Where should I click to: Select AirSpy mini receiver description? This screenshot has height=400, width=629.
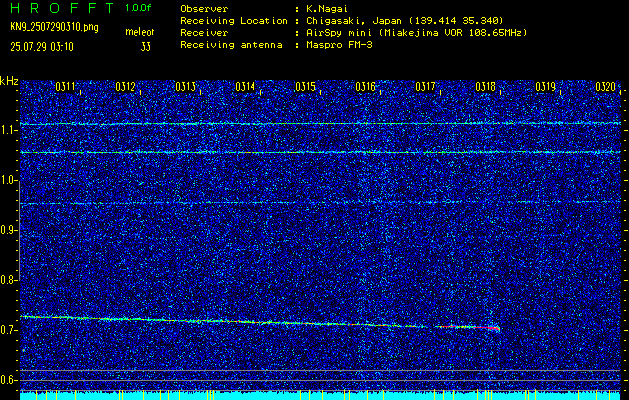[x=416, y=33]
